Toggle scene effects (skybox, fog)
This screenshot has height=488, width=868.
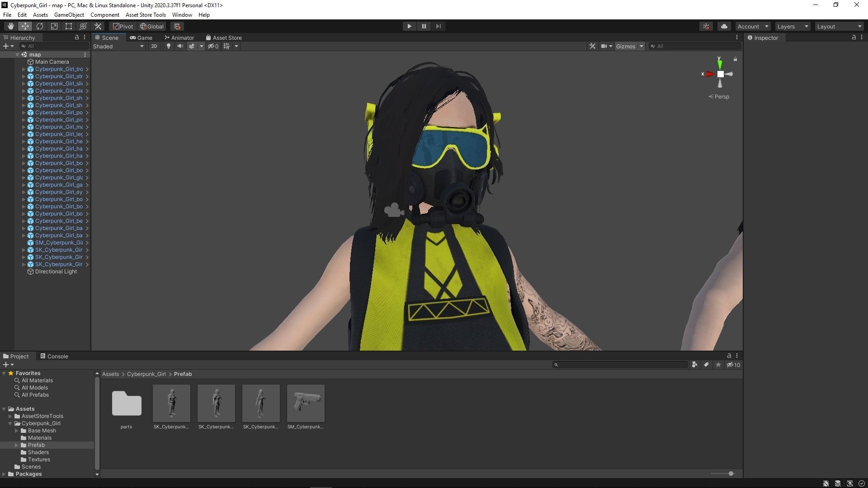[x=192, y=46]
